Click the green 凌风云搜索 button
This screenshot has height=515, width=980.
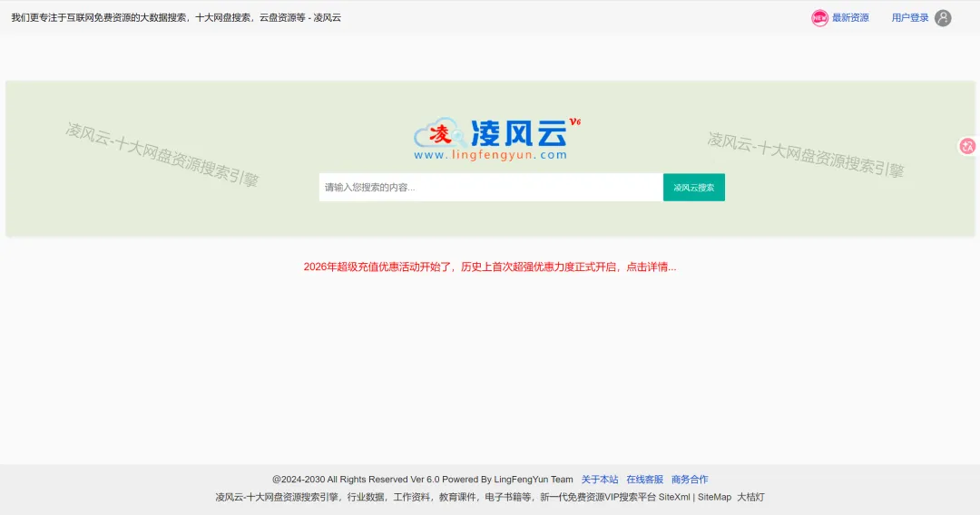click(x=694, y=188)
